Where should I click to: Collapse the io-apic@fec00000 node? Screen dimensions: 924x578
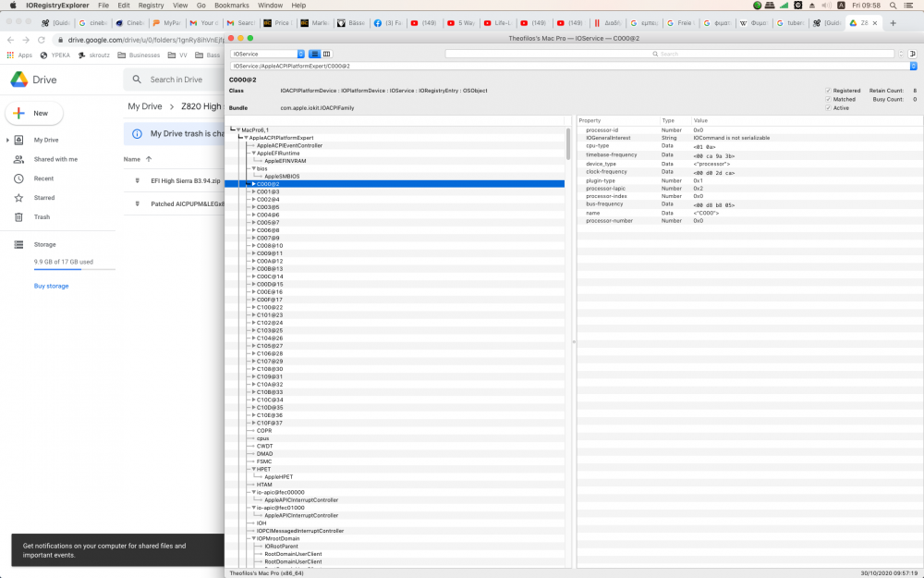254,492
